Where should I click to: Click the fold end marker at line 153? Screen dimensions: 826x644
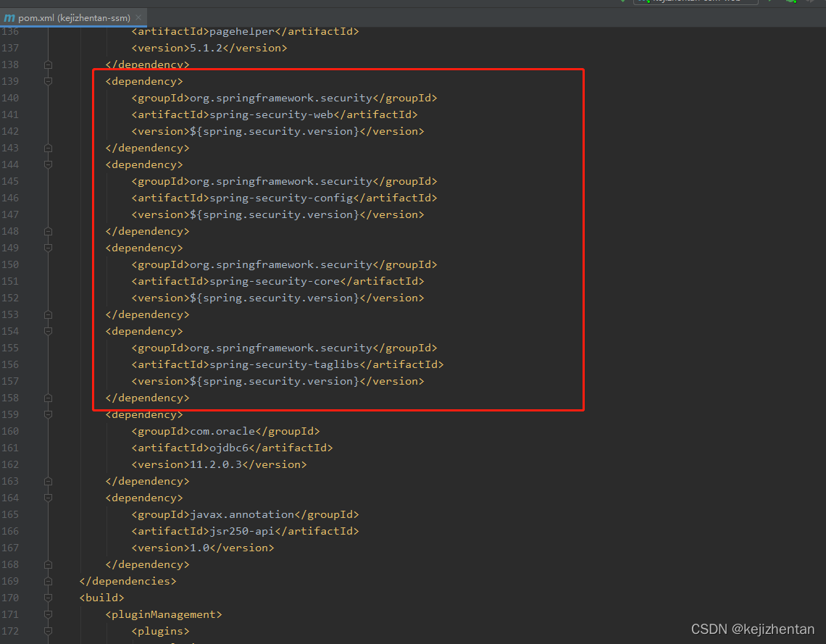(48, 314)
